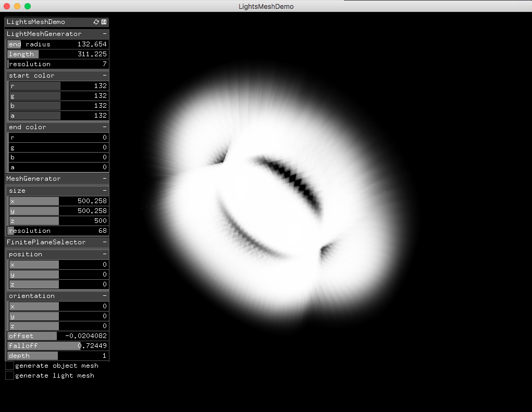Viewport: 532px width, 412px height.
Task: Collapse the size group
Action: coord(104,190)
